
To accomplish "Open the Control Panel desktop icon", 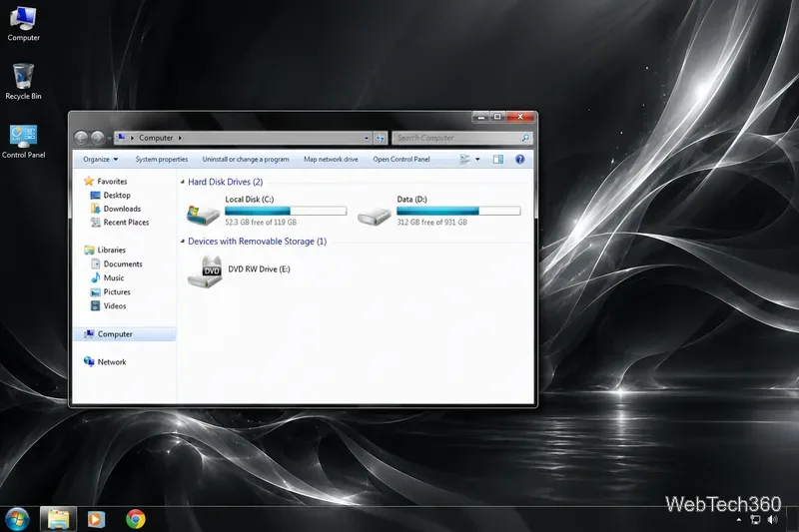I will [23, 142].
